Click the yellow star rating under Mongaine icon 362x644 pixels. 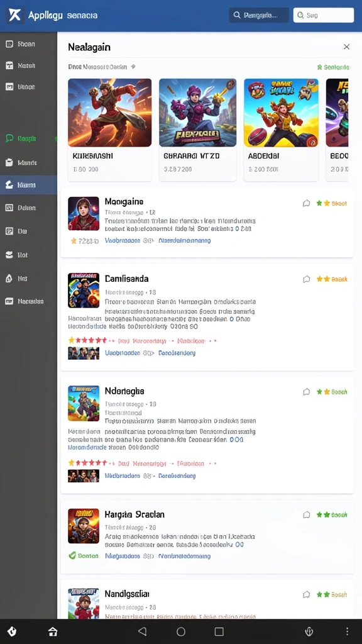click(x=84, y=241)
